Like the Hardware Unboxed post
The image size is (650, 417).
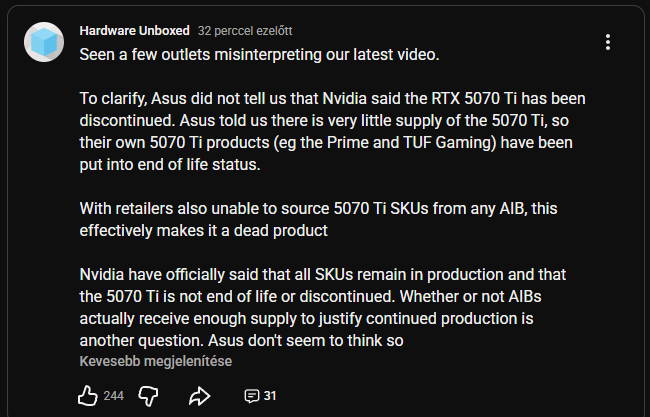click(87, 395)
